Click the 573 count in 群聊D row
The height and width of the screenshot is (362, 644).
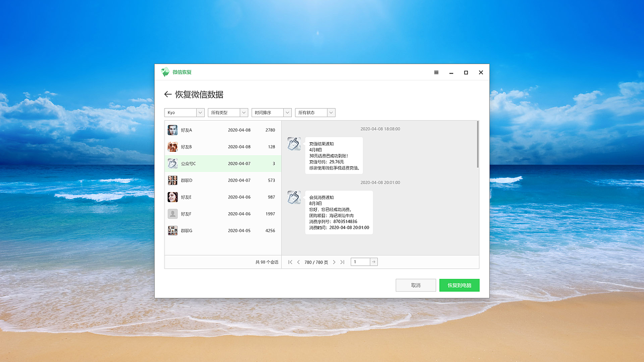272,180
